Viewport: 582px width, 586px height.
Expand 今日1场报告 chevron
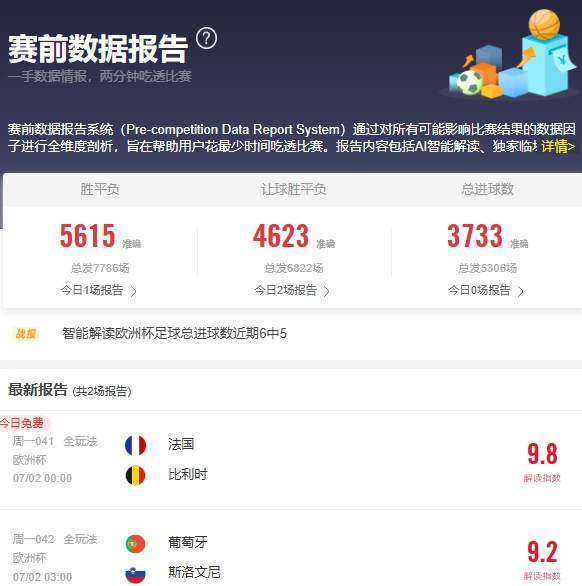click(133, 291)
